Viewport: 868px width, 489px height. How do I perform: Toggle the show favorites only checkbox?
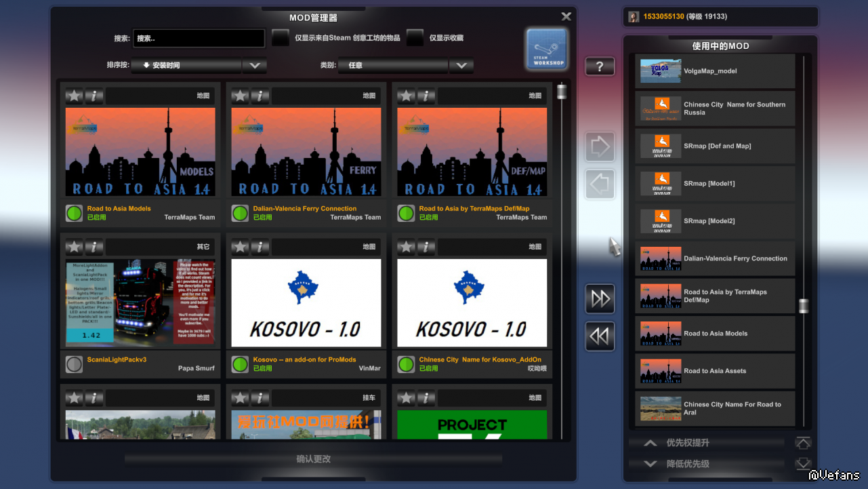tap(415, 38)
